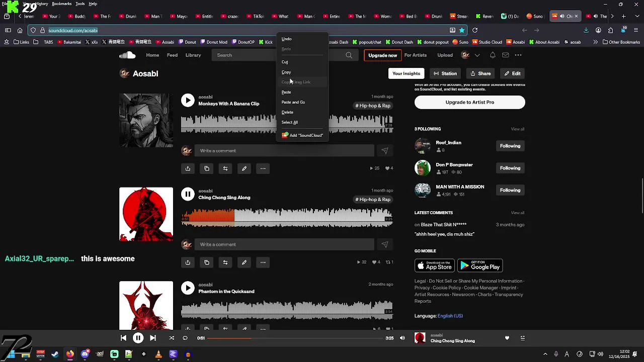Open the Station button
This screenshot has width=644, height=362.
pyautogui.click(x=445, y=73)
